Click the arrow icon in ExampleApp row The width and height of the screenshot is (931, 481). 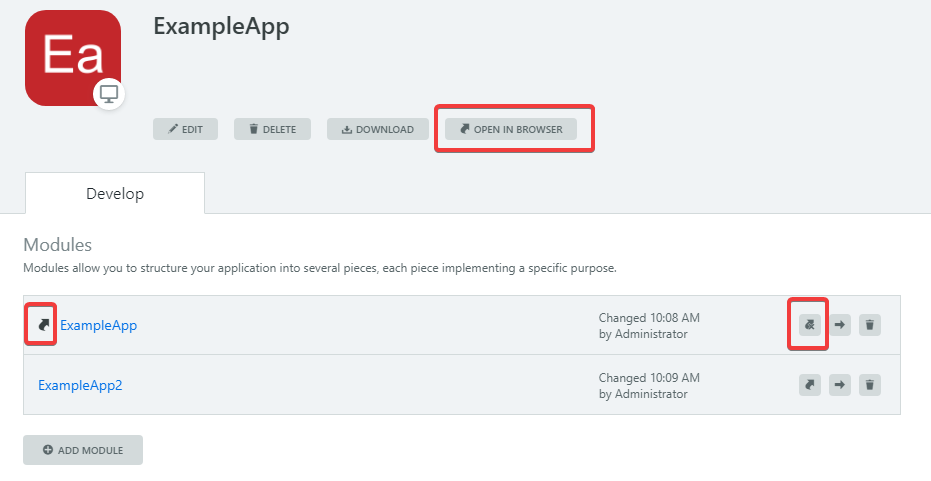tap(840, 325)
